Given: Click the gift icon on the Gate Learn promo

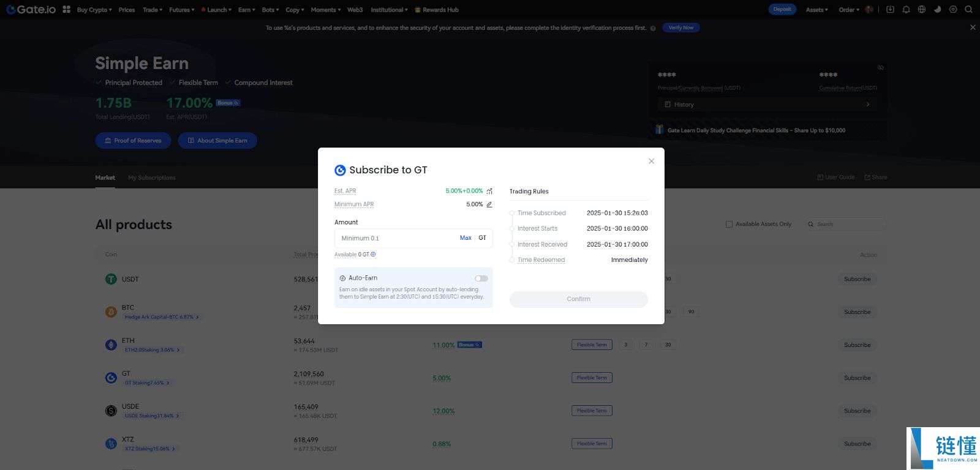Looking at the screenshot, I should pos(660,130).
